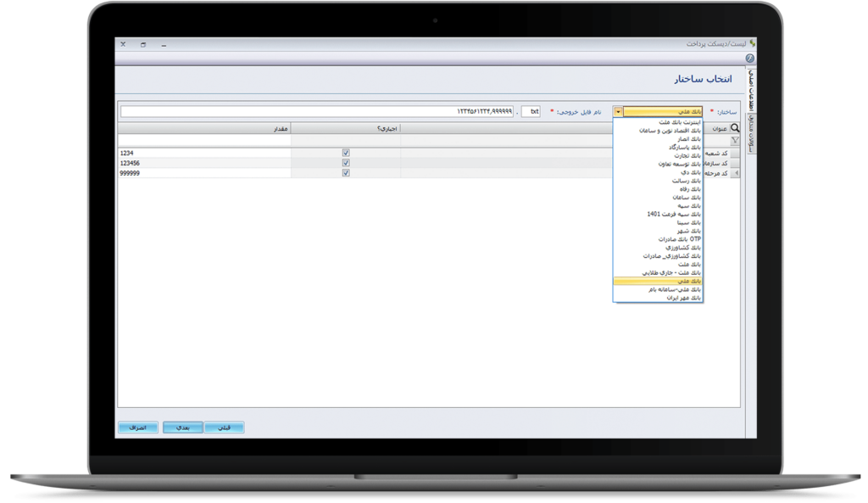Viewport: 868px width, 503px height.
Task: Restore the ليست/ديسكت پرداخت window size
Action: pyautogui.click(x=143, y=45)
